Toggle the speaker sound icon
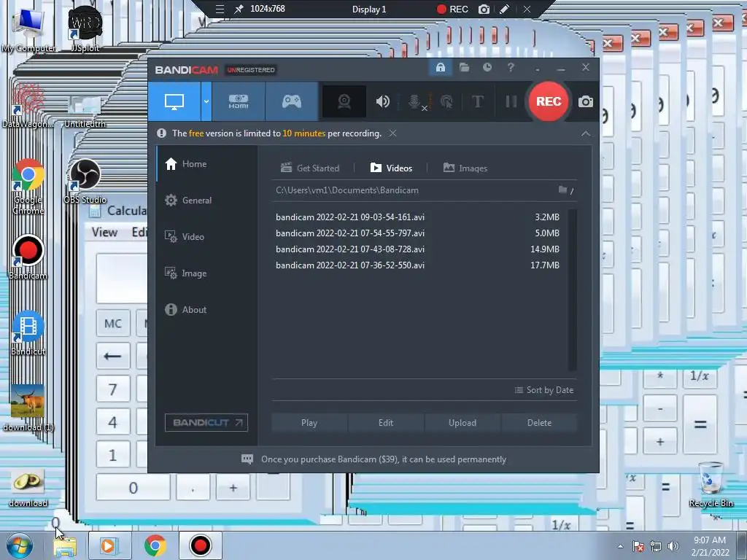 pos(382,101)
